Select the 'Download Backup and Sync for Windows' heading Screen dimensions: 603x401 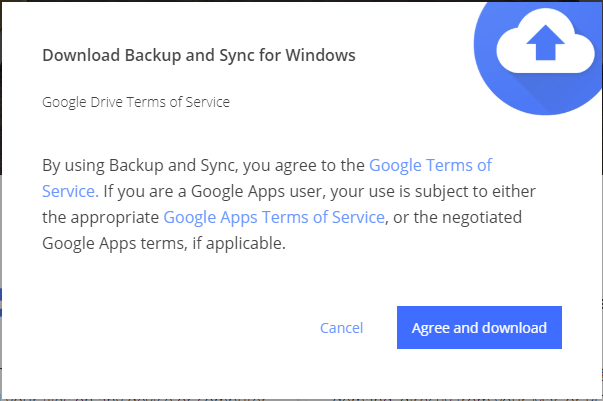coord(199,55)
